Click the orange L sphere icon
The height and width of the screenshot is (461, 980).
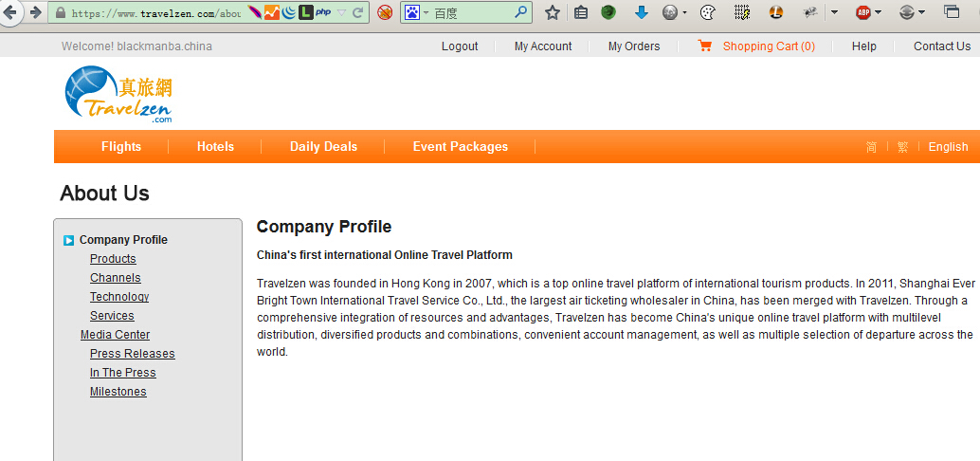775,12
